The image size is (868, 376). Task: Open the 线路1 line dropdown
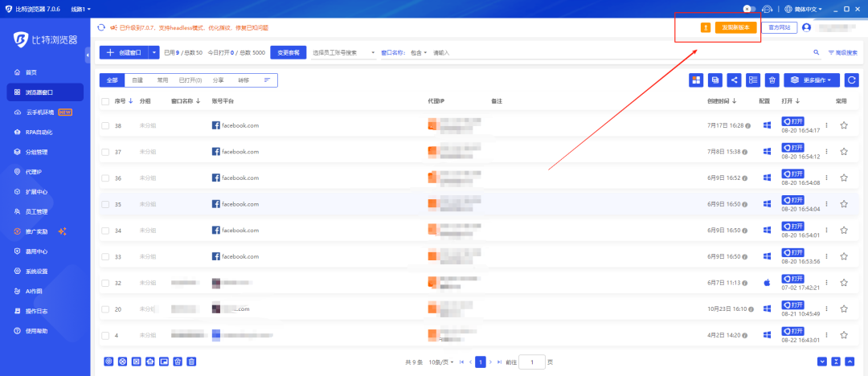click(81, 9)
